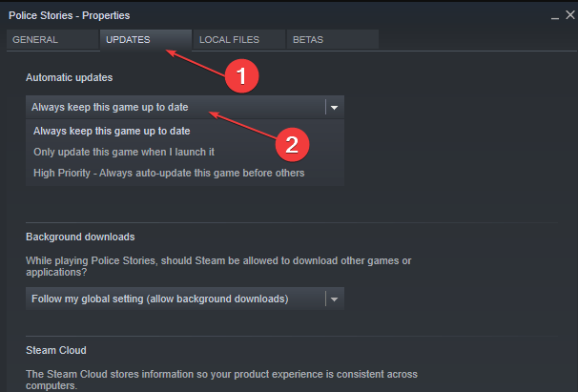Click the red number 2 annotation marker
578x392 pixels.
(x=292, y=145)
